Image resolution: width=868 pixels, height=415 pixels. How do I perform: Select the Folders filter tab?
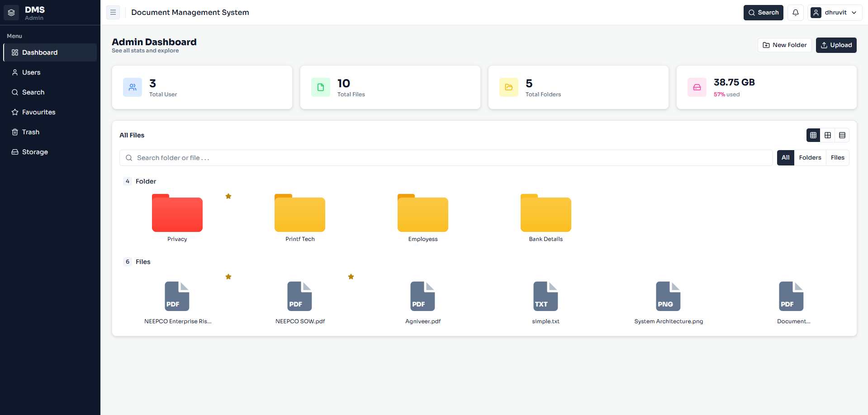[810, 158]
